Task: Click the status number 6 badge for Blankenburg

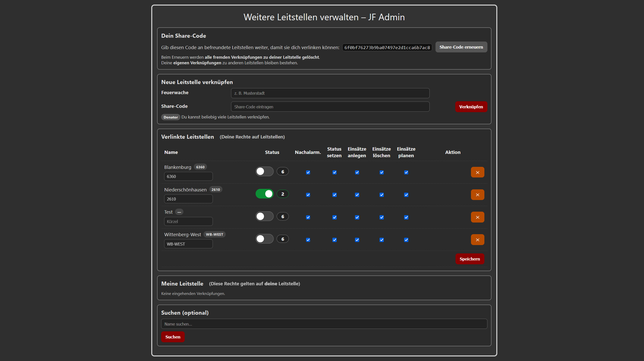Action: [x=282, y=172]
